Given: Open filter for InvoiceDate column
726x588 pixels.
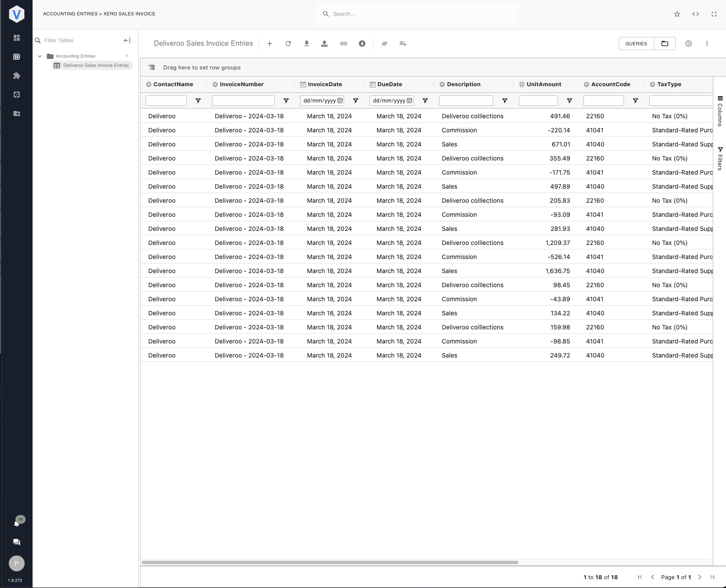Looking at the screenshot, I should point(356,101).
